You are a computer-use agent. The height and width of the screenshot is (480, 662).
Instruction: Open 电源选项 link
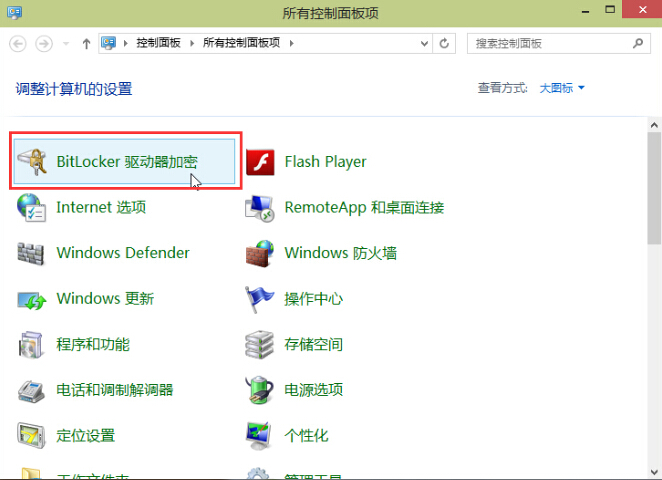tap(313, 390)
